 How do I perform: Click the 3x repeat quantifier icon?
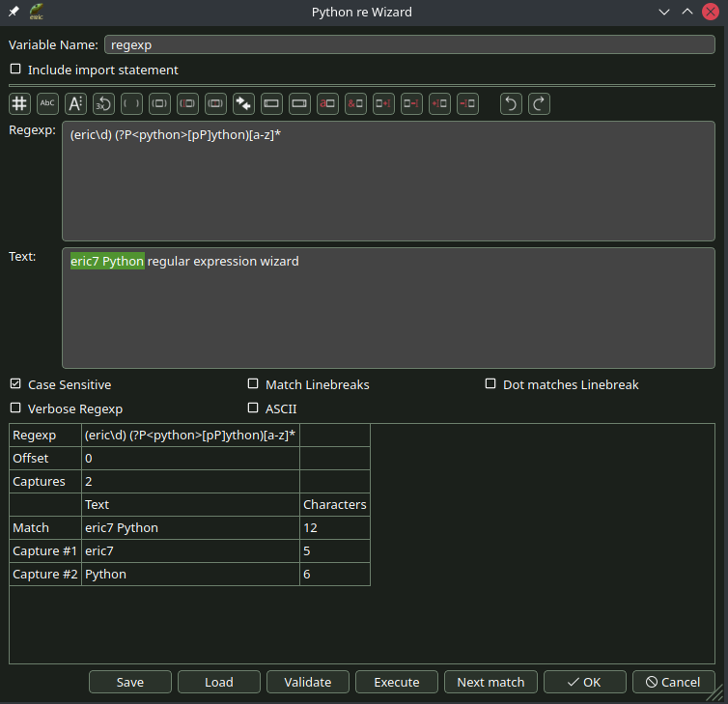pos(103,103)
